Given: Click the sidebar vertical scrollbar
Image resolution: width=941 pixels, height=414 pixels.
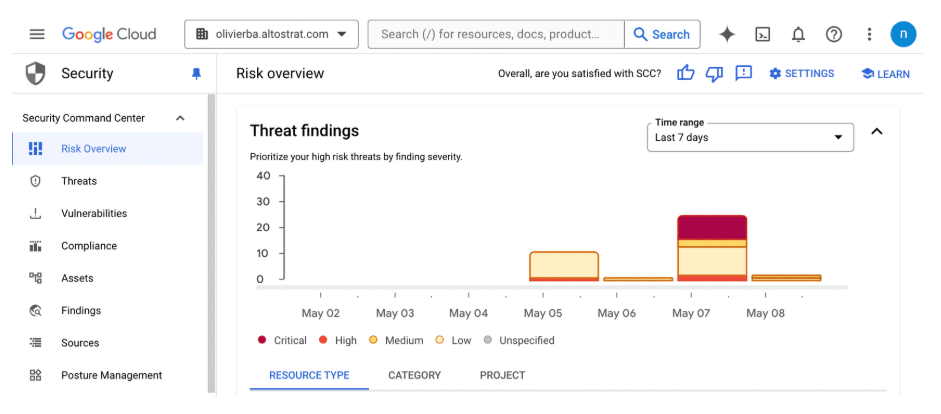Looking at the screenshot, I should 211,243.
